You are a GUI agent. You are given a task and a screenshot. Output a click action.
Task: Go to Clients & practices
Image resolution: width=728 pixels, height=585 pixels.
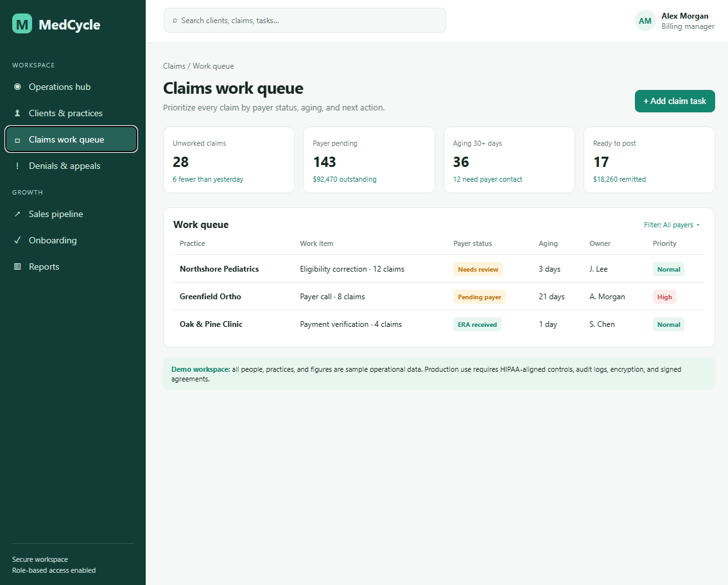(71, 113)
